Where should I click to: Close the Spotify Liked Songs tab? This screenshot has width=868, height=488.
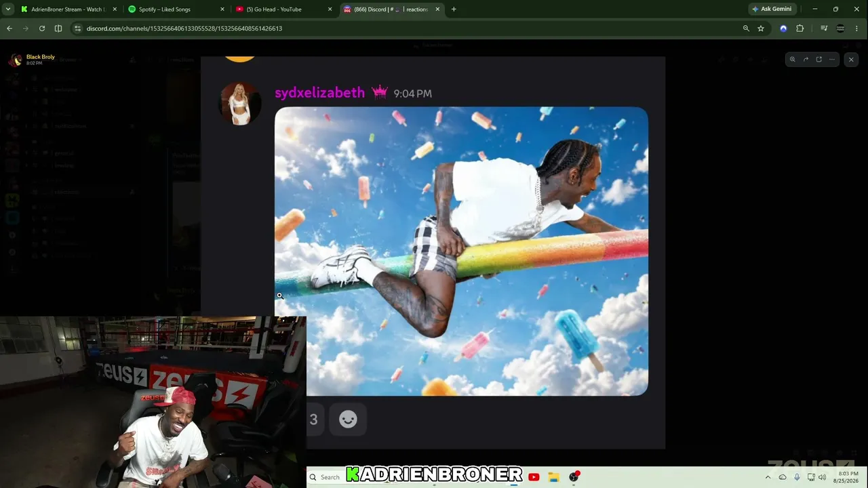point(222,9)
